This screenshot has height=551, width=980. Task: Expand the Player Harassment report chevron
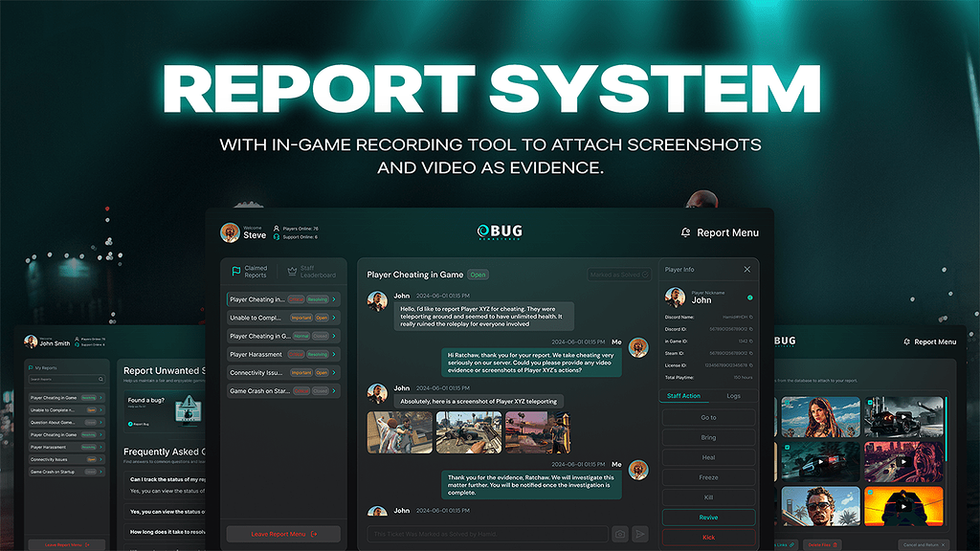[334, 354]
